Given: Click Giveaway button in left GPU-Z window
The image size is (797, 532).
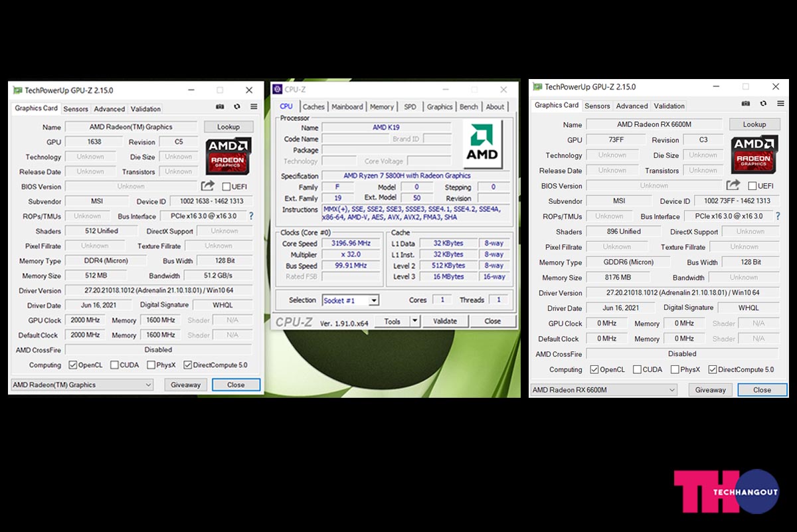Looking at the screenshot, I should [x=186, y=385].
